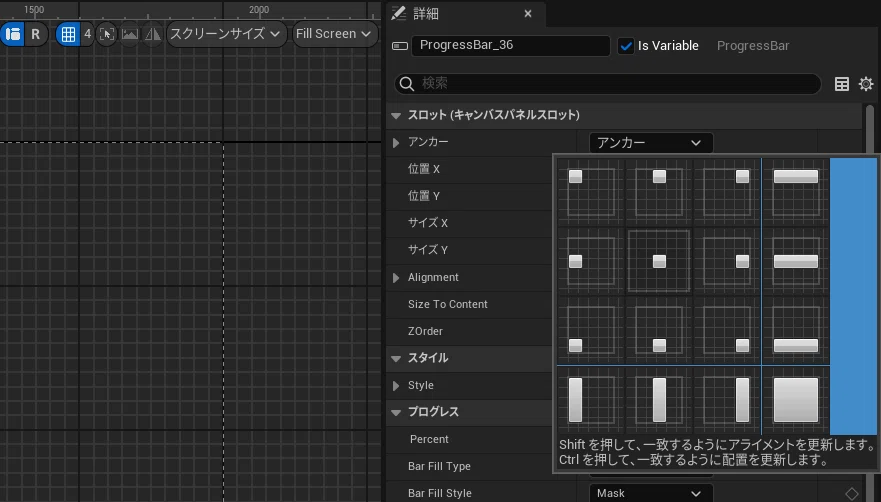The image size is (881, 502).
Task: Open grid snap size value 4
Action: tap(87, 34)
